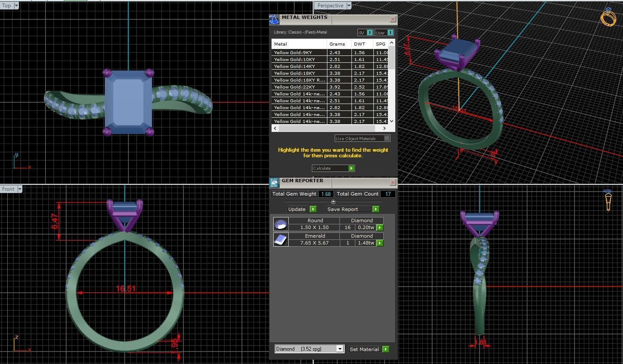
Task: Select the Yellow Gold:14KY row
Action: pos(330,66)
